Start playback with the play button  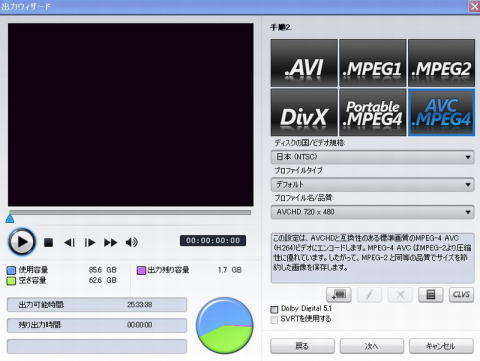pyautogui.click(x=22, y=242)
